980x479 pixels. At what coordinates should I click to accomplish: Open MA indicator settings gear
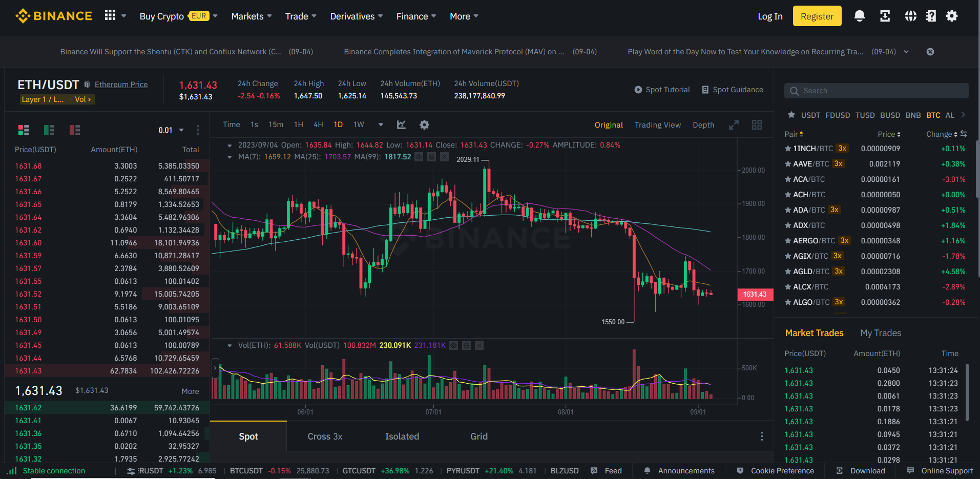click(x=432, y=157)
